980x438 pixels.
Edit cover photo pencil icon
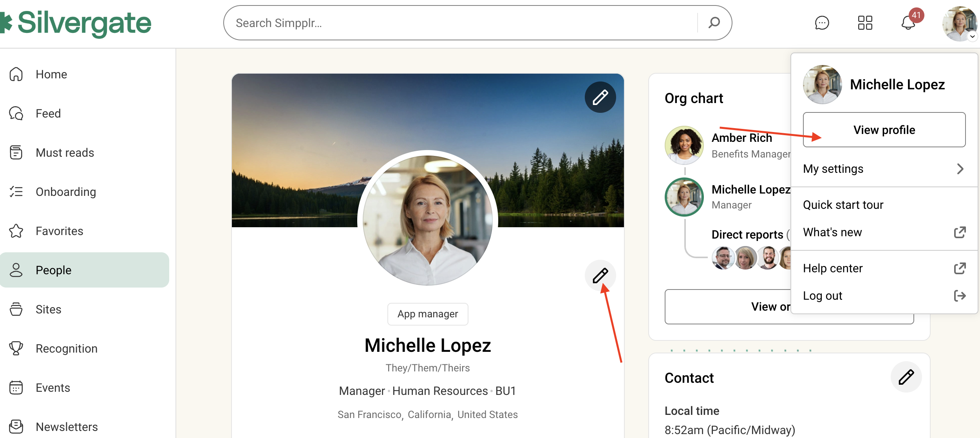click(x=600, y=97)
